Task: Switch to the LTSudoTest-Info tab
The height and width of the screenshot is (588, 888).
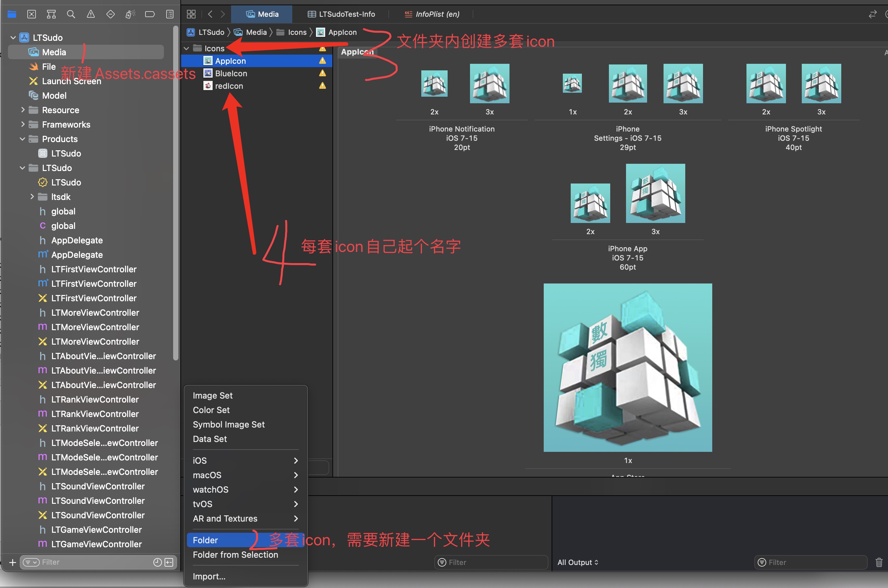Action: point(342,14)
